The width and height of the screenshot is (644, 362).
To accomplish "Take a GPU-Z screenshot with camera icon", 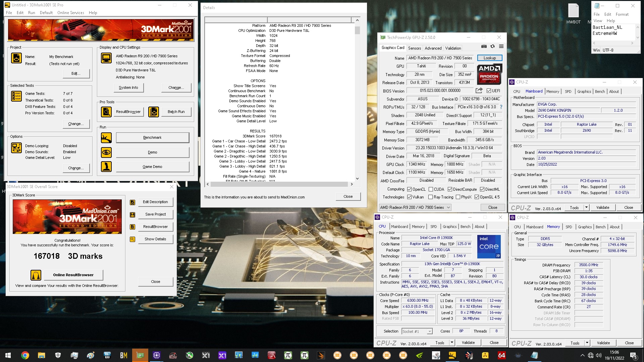I will pos(484,46).
